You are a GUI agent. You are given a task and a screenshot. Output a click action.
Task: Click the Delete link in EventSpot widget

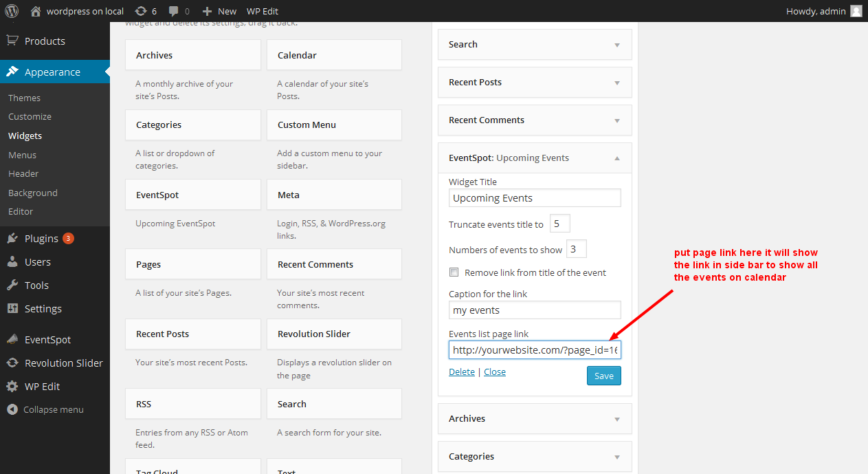coord(462,371)
